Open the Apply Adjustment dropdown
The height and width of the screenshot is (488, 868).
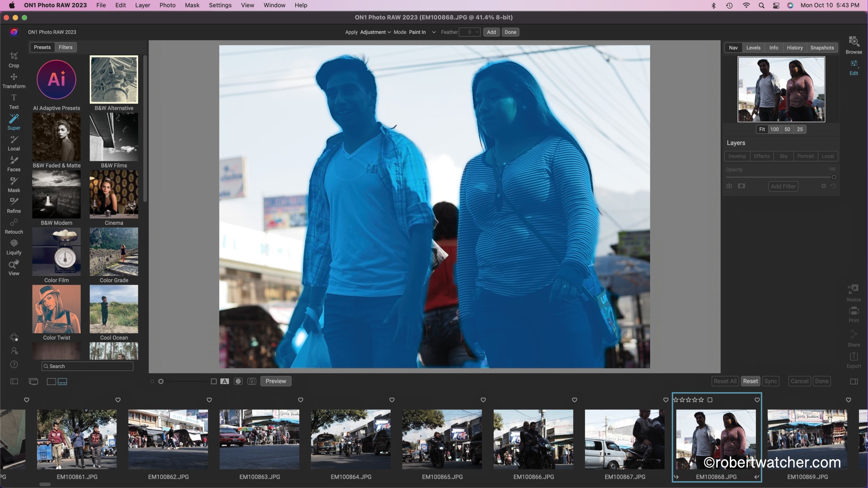375,32
